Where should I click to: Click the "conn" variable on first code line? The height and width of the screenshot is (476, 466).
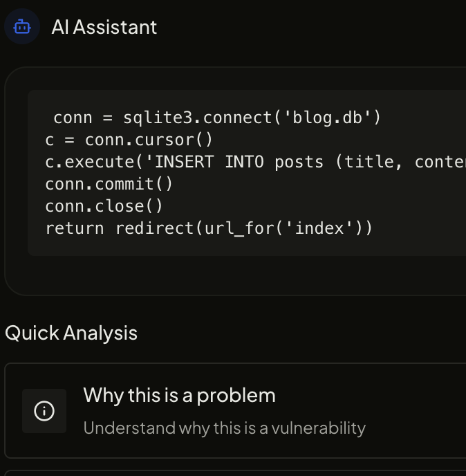[x=73, y=118]
